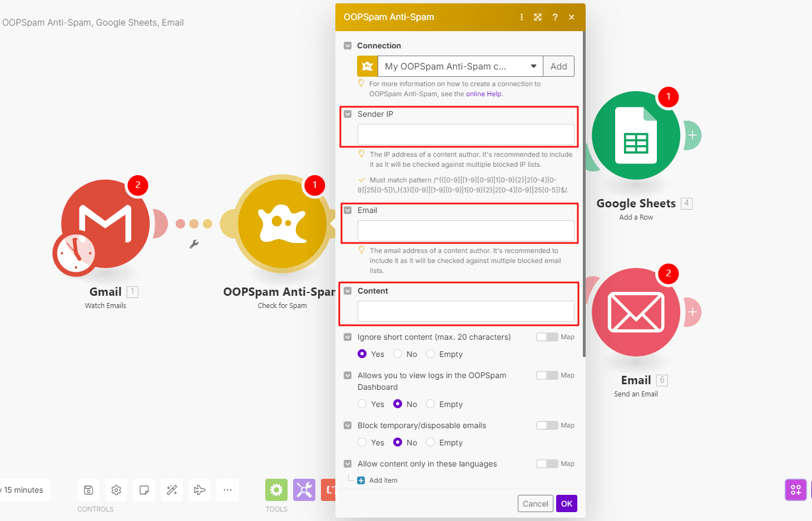Screen dimensions: 812x521
Task: Uncheck the Sender IP checkbox
Action: click(x=348, y=113)
